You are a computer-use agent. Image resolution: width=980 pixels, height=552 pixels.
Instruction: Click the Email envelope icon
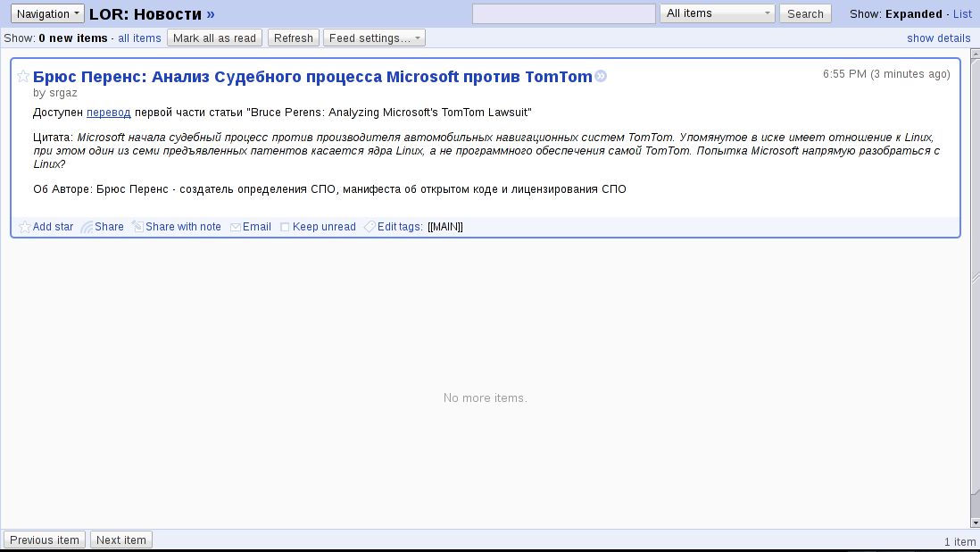point(236,227)
